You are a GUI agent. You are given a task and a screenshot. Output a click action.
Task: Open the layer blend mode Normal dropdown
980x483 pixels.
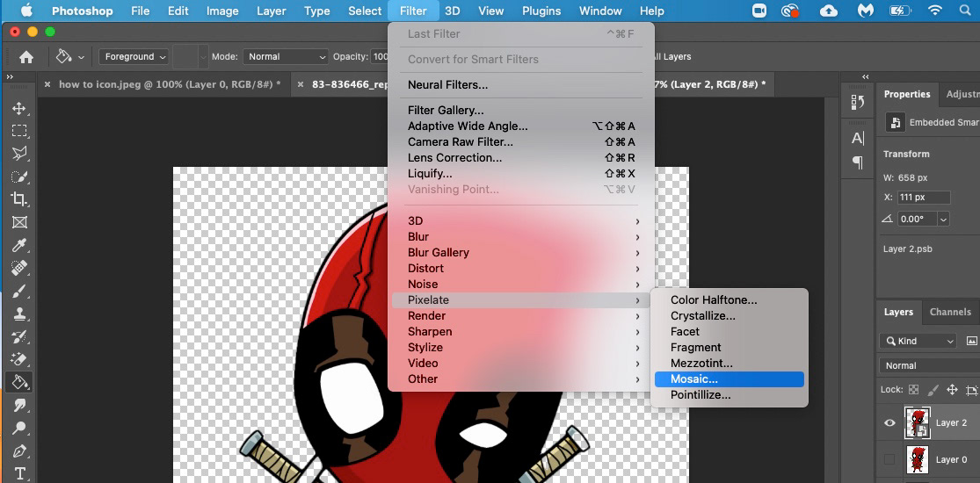tap(930, 365)
